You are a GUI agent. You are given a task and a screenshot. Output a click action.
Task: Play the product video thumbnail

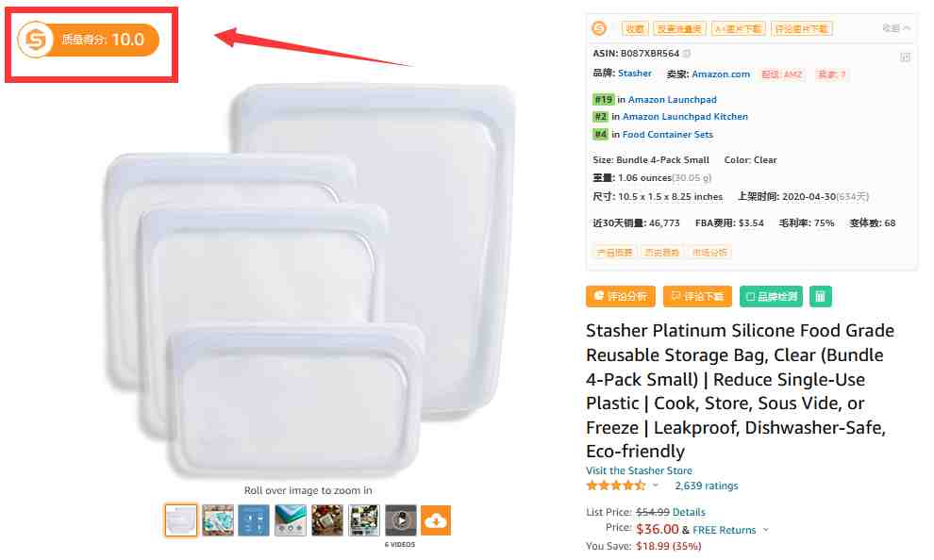[400, 520]
